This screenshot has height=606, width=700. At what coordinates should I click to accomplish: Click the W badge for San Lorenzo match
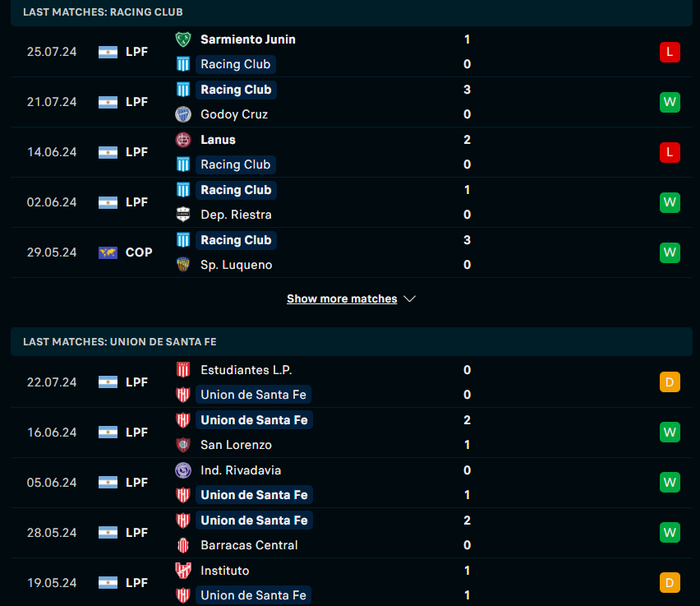click(x=670, y=433)
